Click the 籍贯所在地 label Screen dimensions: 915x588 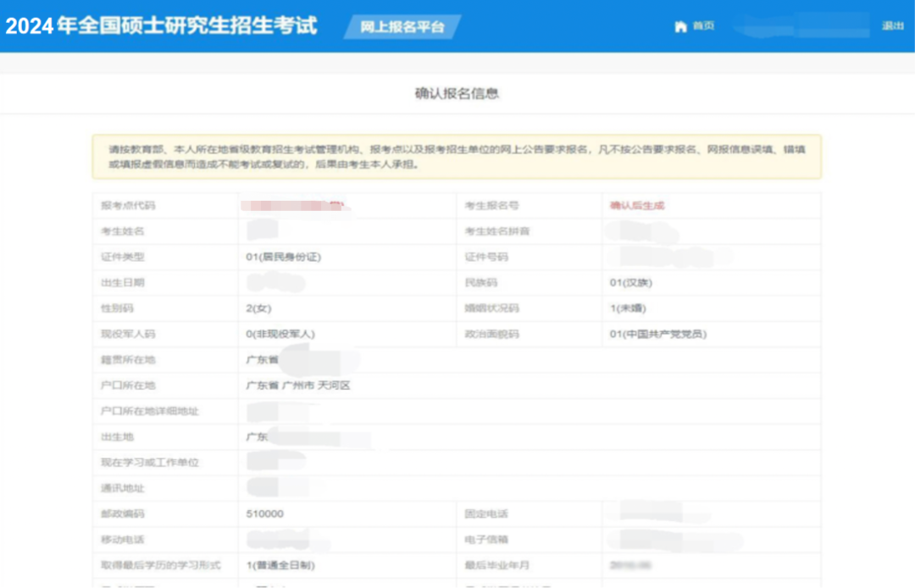(x=129, y=359)
